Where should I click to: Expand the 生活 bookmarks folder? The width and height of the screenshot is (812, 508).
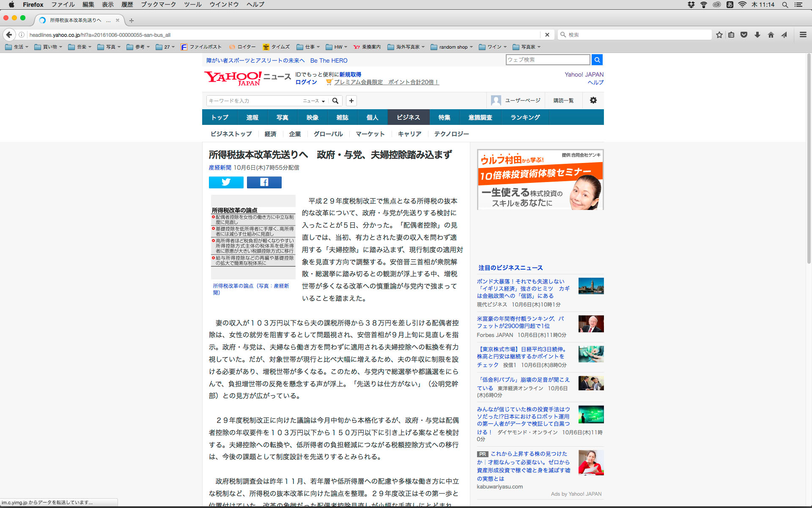tap(17, 47)
